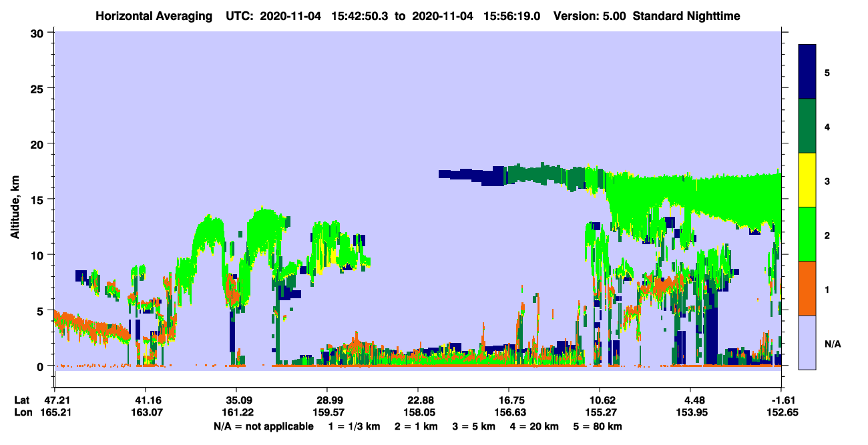Viewport: 868px width, 445px height.
Task: Click the y-axis tick label 10
Action: pyautogui.click(x=39, y=255)
